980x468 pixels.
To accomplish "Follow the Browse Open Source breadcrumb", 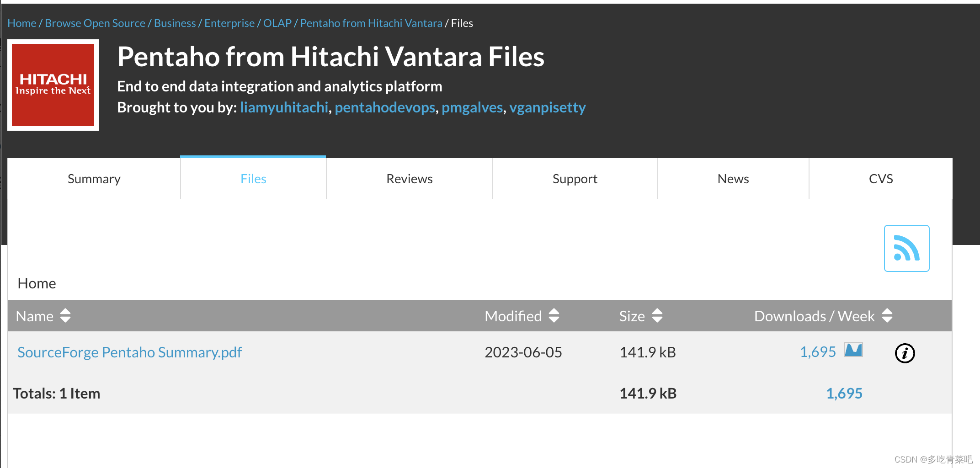I will pyautogui.click(x=95, y=23).
